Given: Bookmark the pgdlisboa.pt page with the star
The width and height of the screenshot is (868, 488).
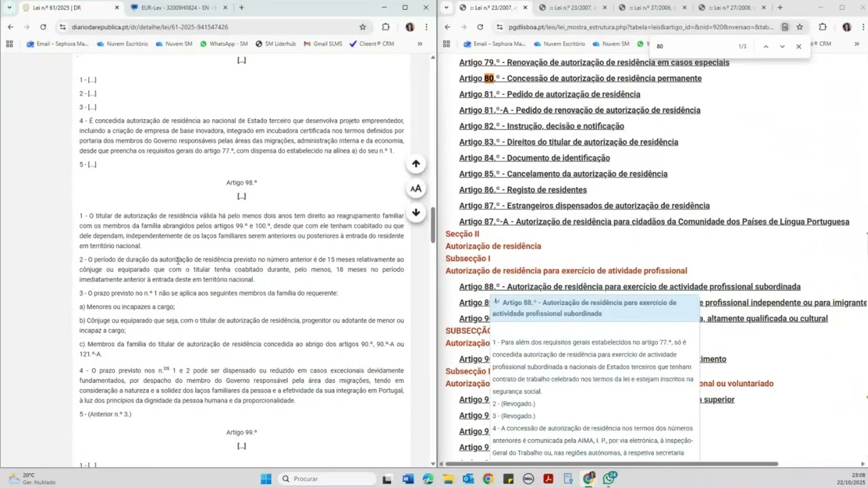Looking at the screenshot, I should point(800,27).
